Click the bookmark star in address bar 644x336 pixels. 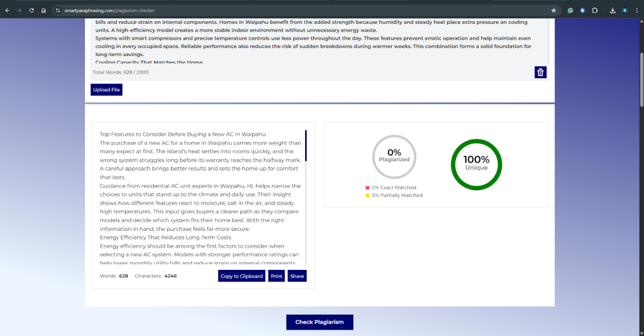(553, 10)
